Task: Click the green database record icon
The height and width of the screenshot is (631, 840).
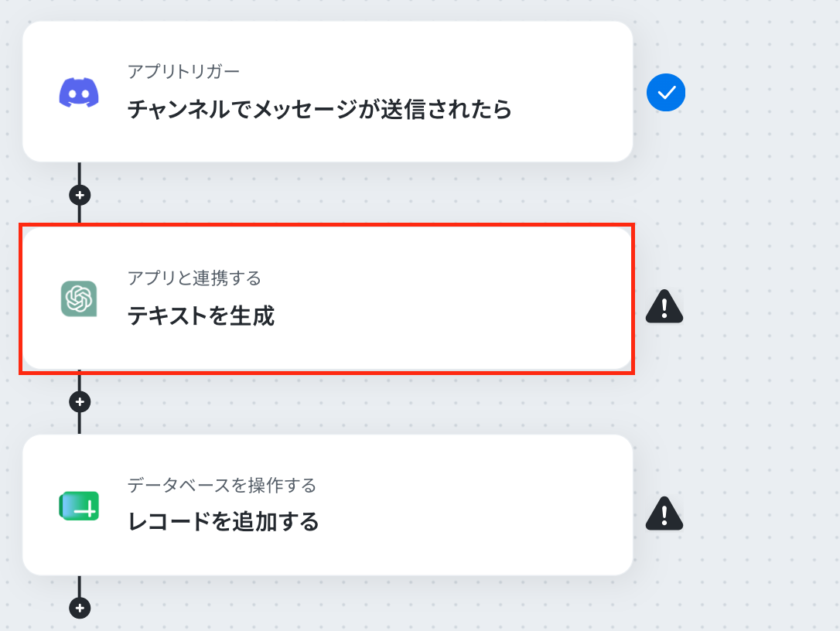Action: point(79,506)
